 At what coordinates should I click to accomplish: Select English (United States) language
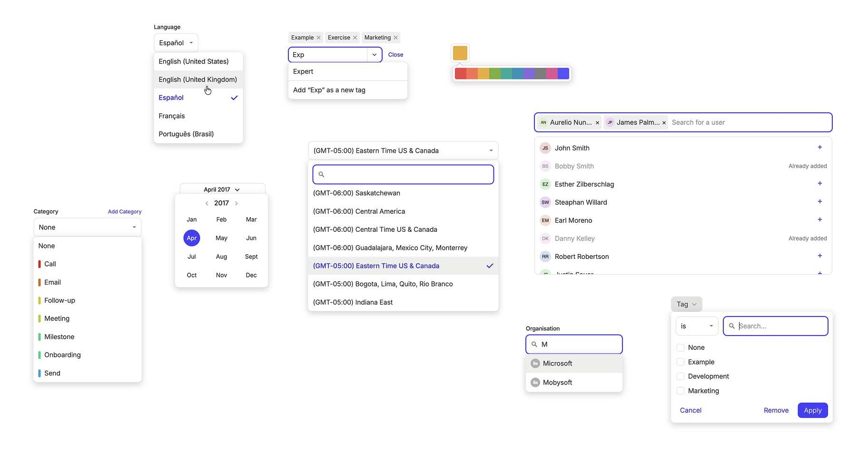(x=198, y=61)
